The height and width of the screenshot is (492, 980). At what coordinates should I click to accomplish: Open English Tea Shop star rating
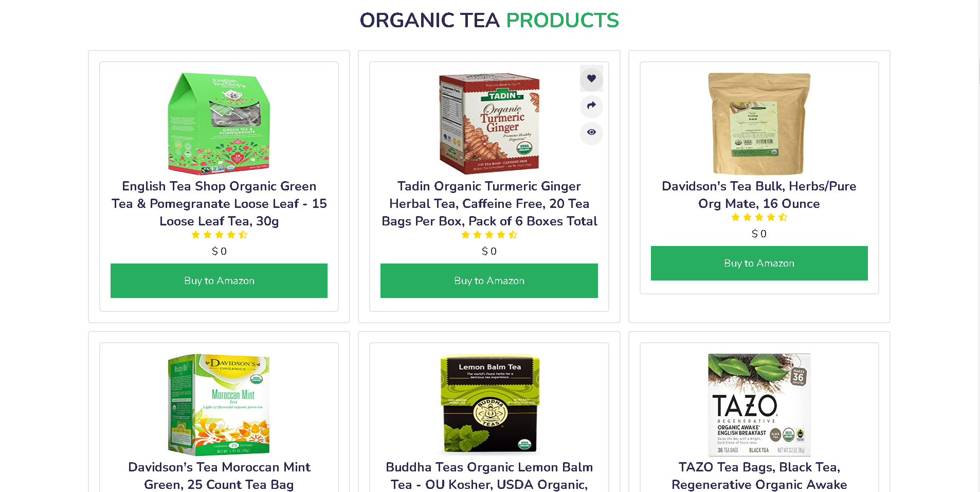(x=219, y=235)
